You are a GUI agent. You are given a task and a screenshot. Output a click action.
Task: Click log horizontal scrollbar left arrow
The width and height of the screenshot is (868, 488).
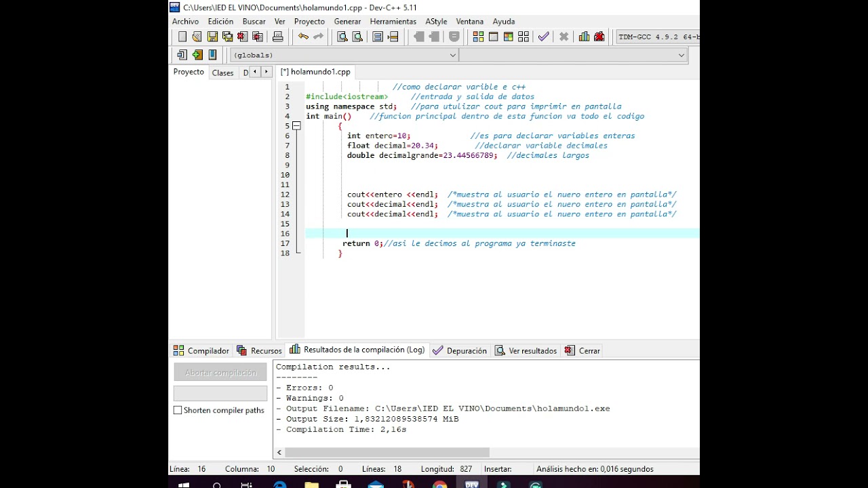279,452
